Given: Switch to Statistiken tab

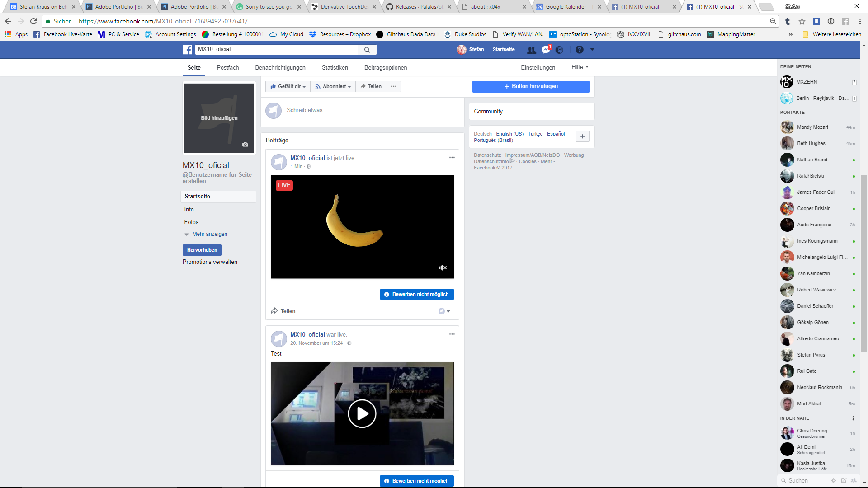Looking at the screenshot, I should [x=335, y=68].
